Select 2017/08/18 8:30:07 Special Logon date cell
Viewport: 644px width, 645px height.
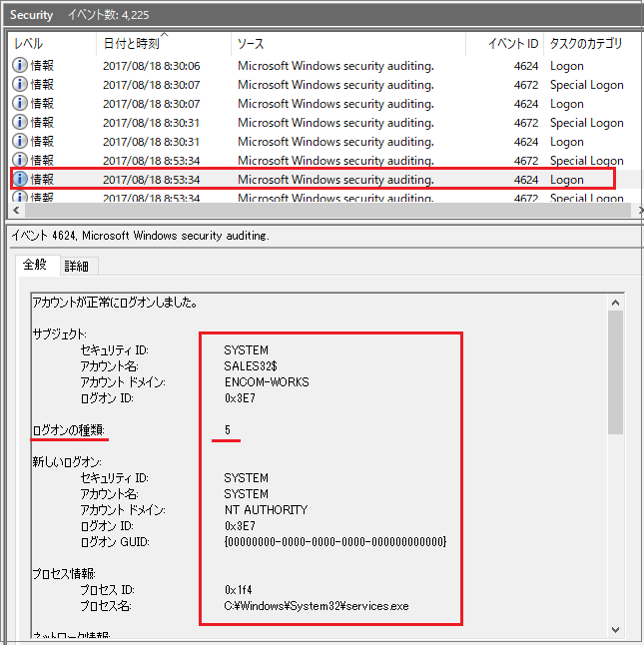point(152,85)
